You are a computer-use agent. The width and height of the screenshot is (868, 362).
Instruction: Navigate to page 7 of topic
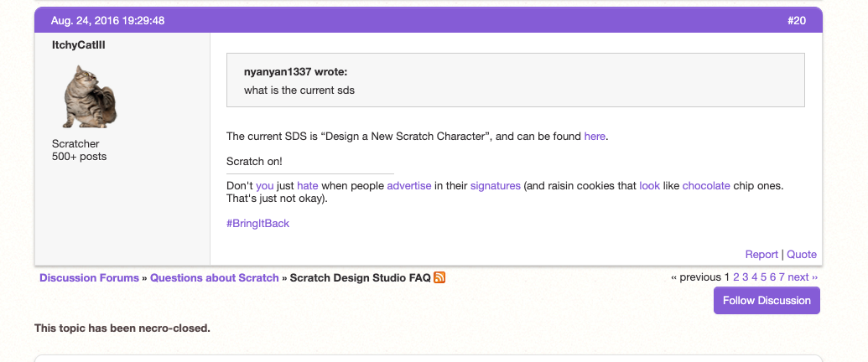point(782,277)
